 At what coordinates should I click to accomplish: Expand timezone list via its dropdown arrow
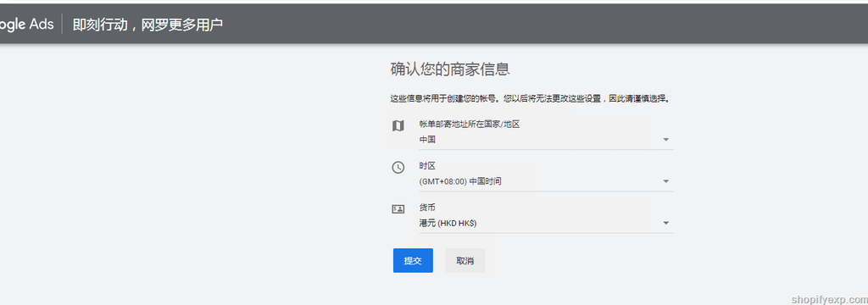point(666,181)
